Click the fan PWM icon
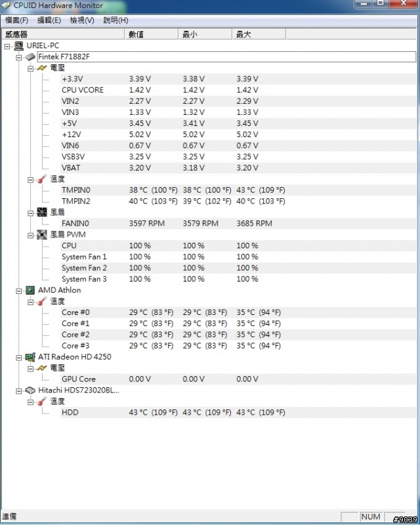This screenshot has width=420, height=525. coord(42,235)
